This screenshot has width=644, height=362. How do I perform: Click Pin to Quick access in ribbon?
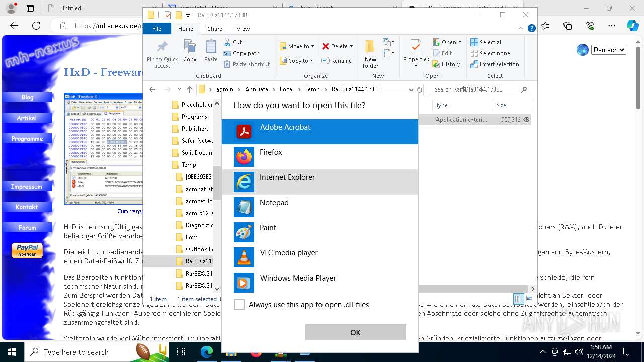click(x=163, y=54)
